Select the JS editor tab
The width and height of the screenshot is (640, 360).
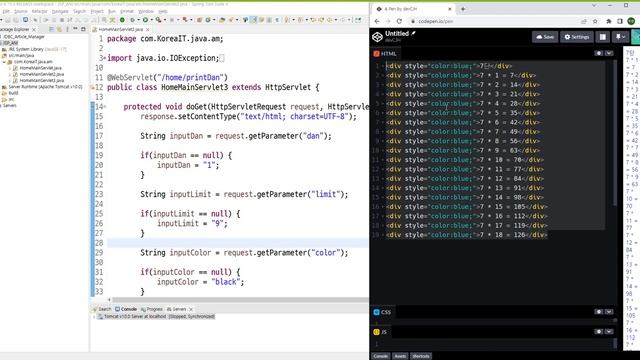click(380, 332)
